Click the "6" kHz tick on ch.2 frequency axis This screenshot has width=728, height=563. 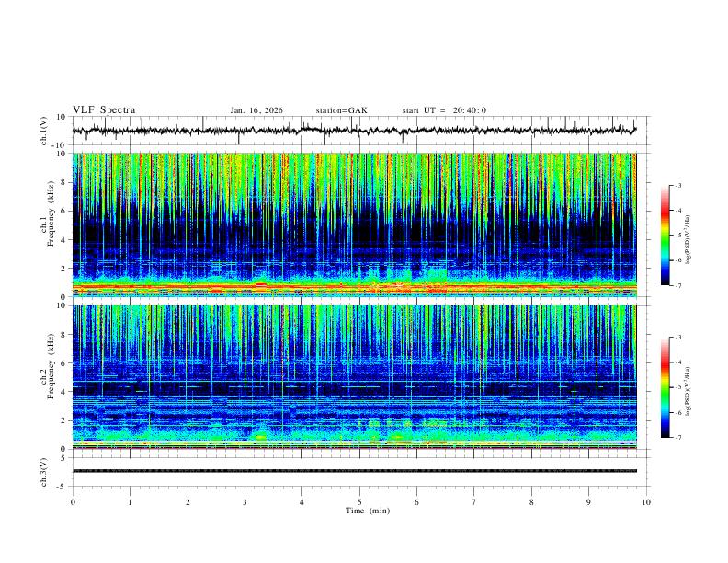tap(65, 362)
